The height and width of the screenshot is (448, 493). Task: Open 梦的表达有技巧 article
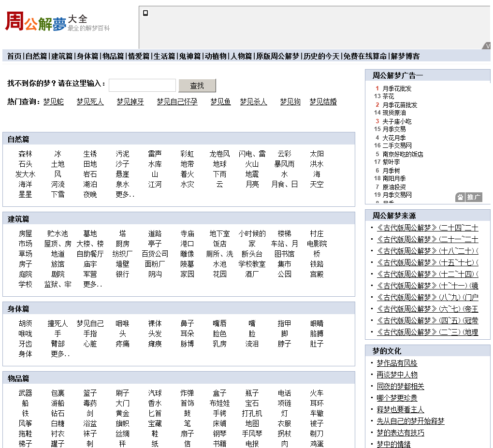click(x=401, y=433)
